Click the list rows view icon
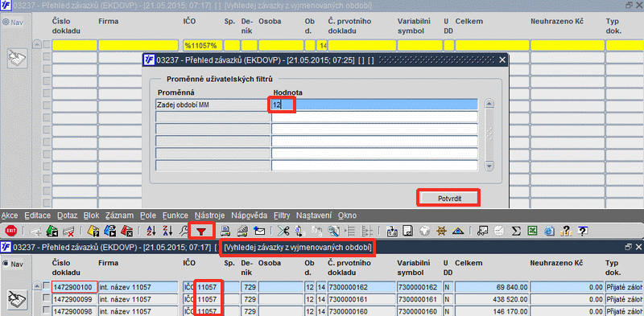Image resolution: width=644 pixels, height=316 pixels. [x=350, y=231]
